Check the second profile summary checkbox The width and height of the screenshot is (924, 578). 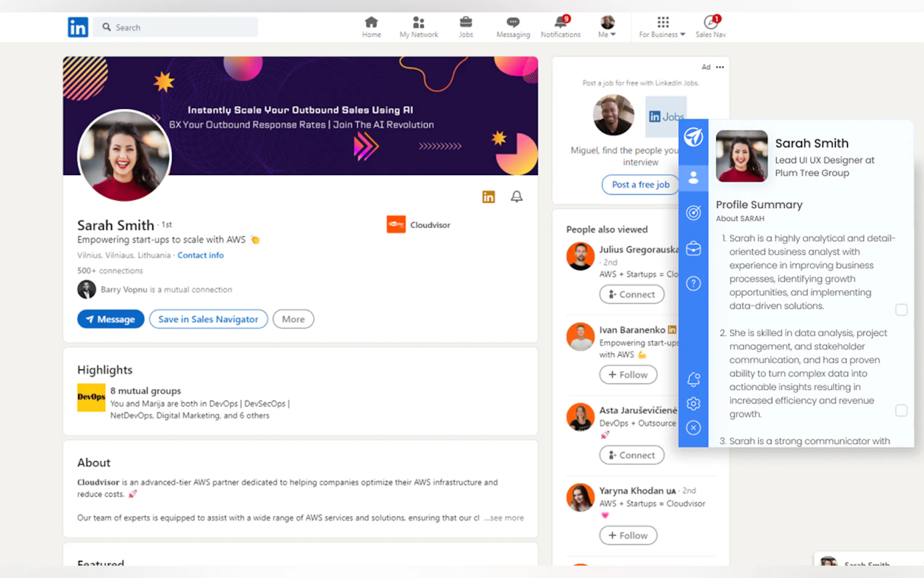(901, 411)
